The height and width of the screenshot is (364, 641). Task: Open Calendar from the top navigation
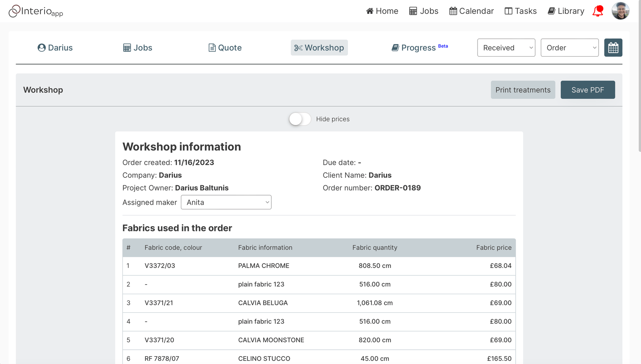(471, 11)
